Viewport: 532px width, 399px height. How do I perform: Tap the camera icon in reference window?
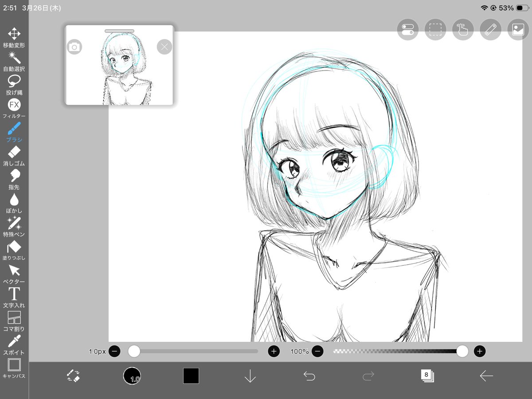[74, 47]
